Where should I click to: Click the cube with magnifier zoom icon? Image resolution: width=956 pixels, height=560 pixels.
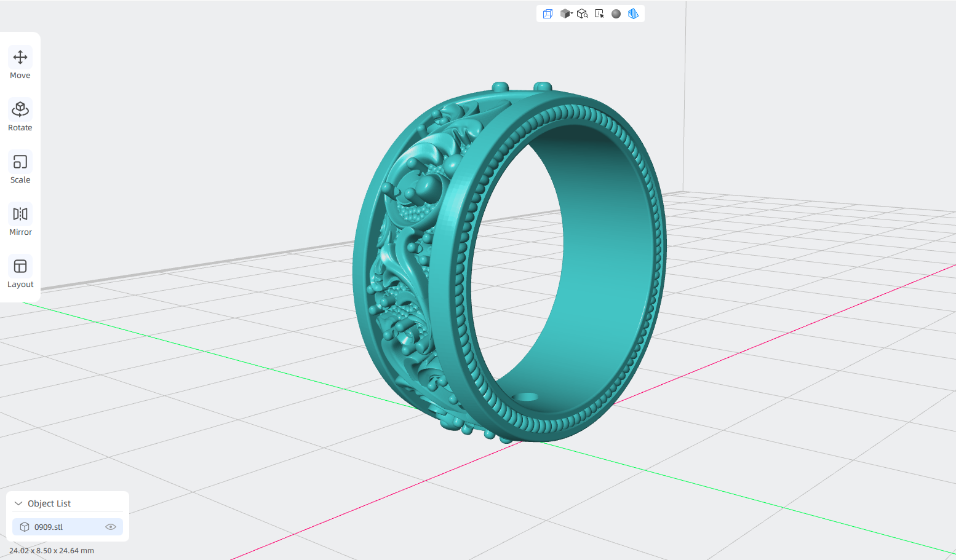(583, 14)
